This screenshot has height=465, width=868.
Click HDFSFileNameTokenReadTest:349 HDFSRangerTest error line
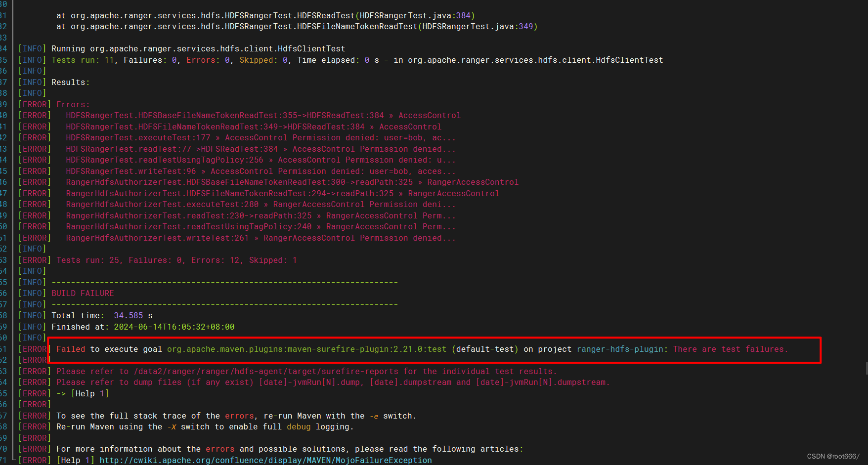pos(254,127)
